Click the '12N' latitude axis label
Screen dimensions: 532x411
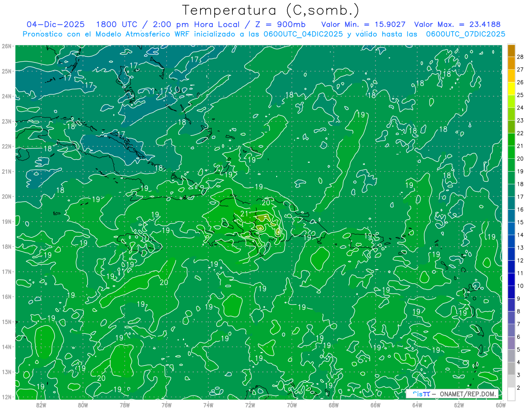7,397
